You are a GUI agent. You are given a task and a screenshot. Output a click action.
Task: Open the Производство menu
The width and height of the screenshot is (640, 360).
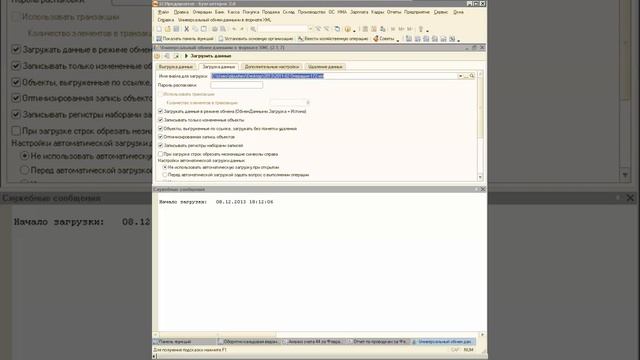311,12
